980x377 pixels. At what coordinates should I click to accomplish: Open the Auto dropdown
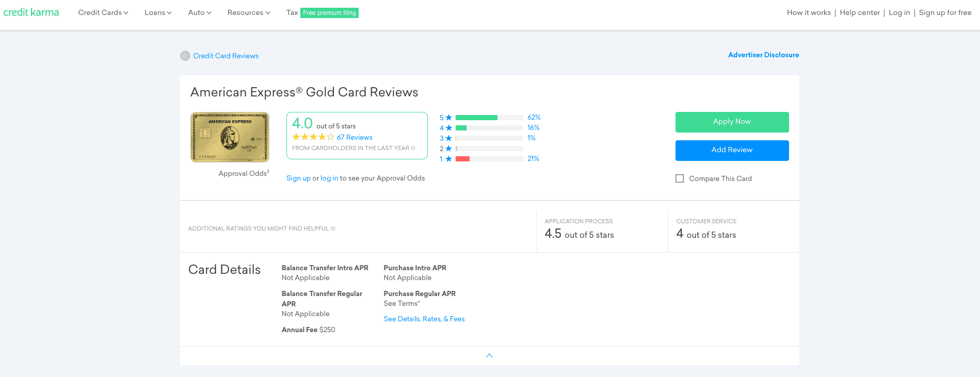(200, 12)
